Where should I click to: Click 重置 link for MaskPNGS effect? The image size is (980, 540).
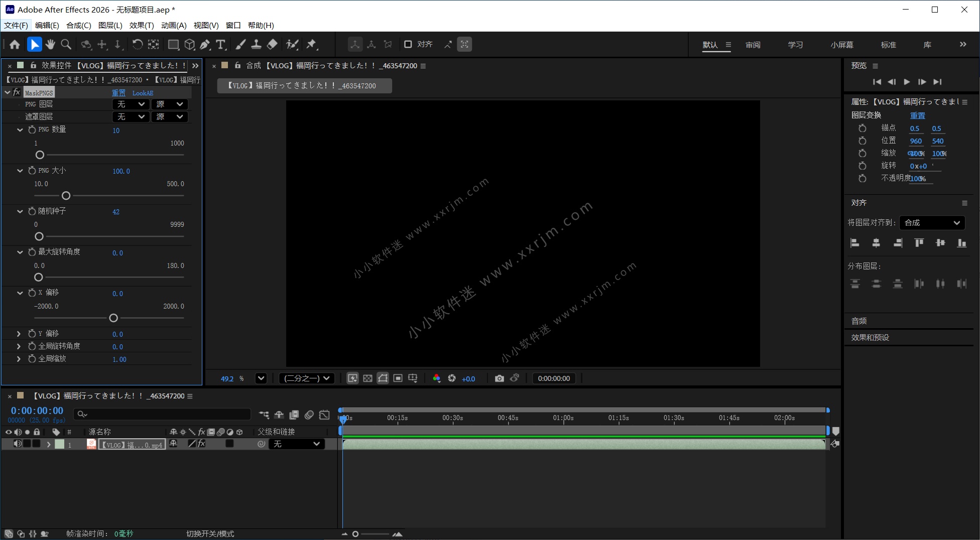pos(118,93)
